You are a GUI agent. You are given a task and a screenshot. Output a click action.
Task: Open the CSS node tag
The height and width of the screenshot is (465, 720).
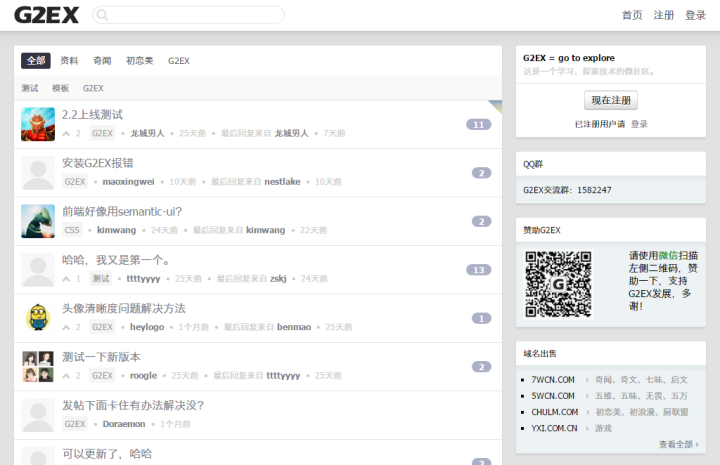point(72,230)
